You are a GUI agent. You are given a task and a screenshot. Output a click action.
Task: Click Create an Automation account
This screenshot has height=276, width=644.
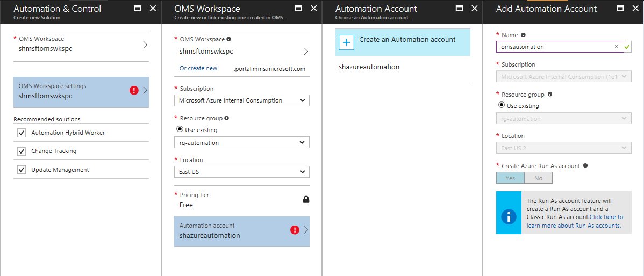[403, 42]
